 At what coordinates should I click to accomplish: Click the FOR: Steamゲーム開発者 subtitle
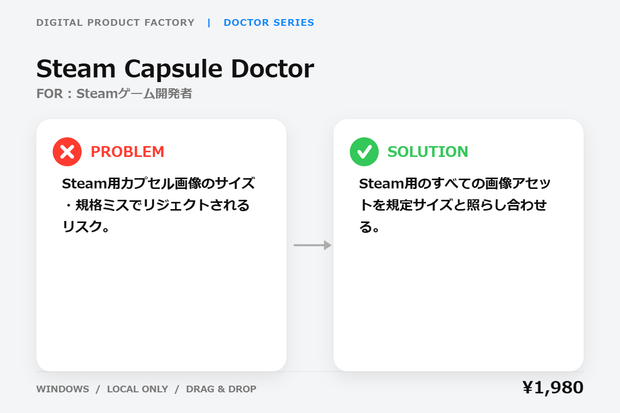pos(114,94)
